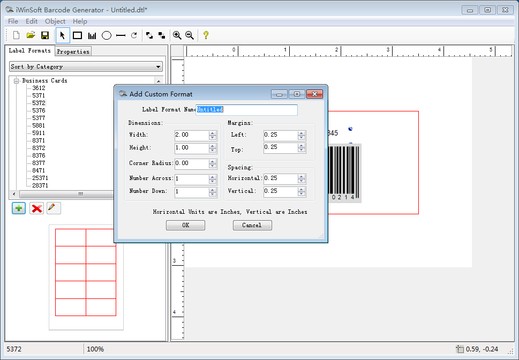519x360 pixels.
Task: Select the ellipse drawing tool
Action: click(106, 35)
